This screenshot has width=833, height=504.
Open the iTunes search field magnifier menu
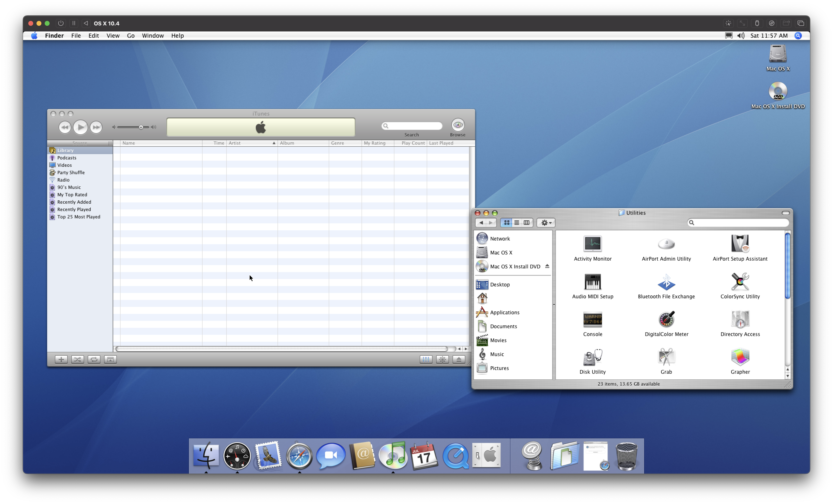[385, 126]
